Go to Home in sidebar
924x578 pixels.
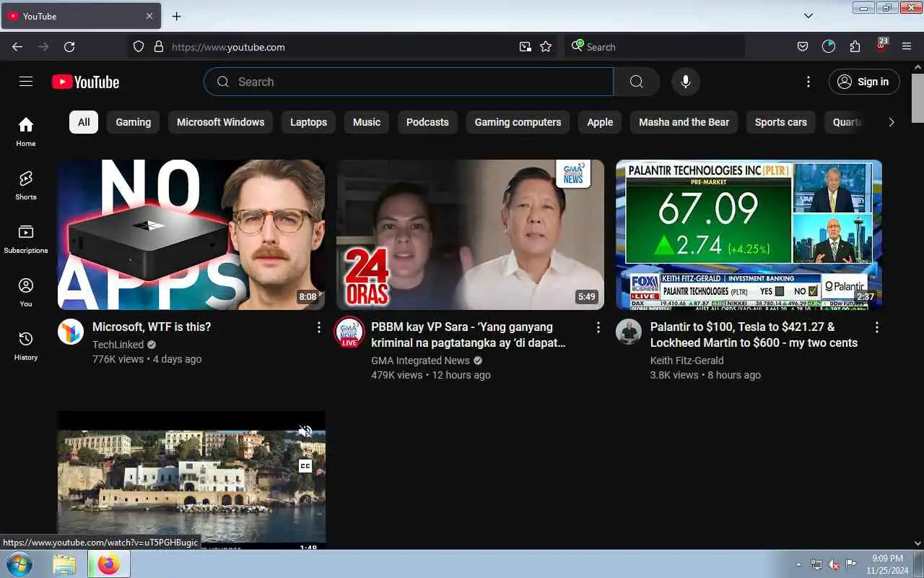click(26, 131)
